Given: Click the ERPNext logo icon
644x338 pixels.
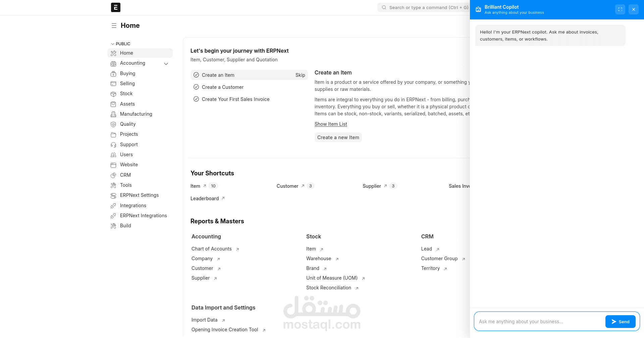Looking at the screenshot, I should [116, 7].
